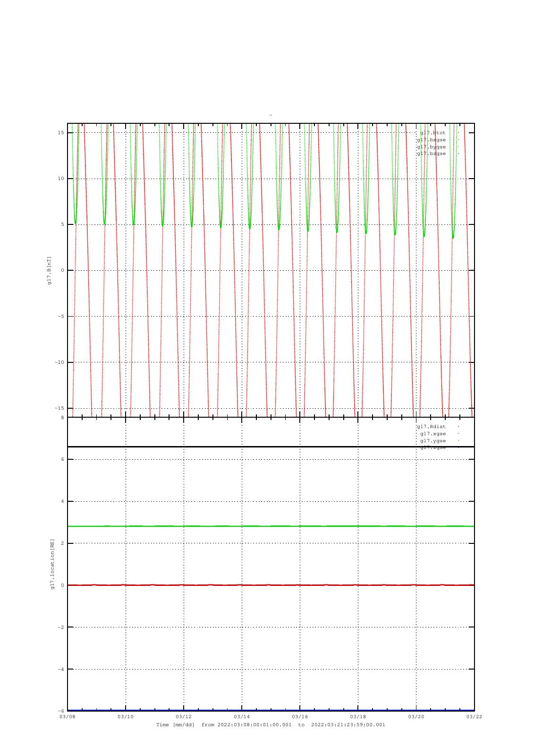This screenshot has width=534, height=756.
Task: Select the 03/16 date tick label
Action: coord(300,716)
